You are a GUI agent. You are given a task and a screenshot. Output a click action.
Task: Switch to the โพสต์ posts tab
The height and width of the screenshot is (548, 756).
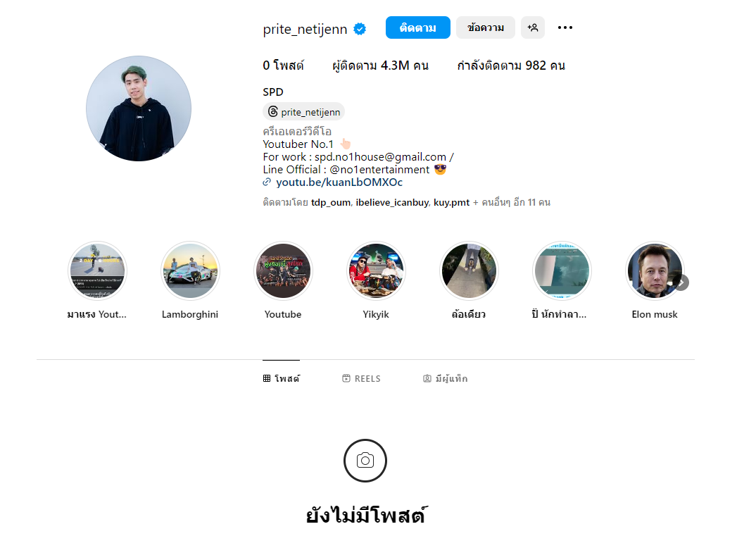coord(281,379)
